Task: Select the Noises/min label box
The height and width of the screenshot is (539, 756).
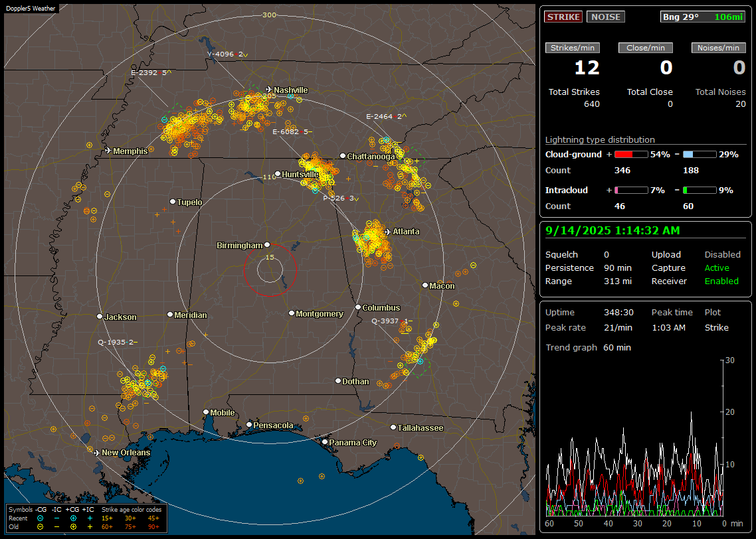Action: coord(718,48)
